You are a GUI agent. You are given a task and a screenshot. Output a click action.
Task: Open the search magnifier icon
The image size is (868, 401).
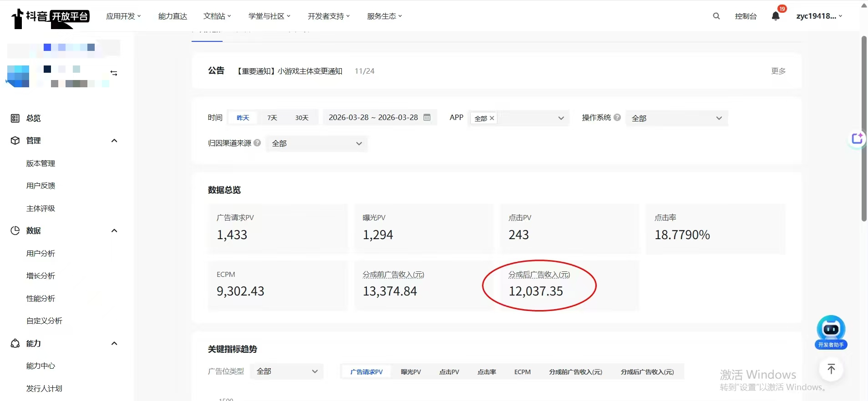tap(716, 16)
